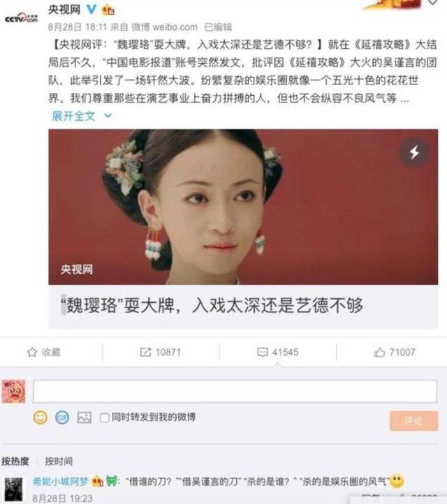Sort comments by 按热度 tab
Image resolution: width=447 pixels, height=504 pixels.
click(x=15, y=461)
